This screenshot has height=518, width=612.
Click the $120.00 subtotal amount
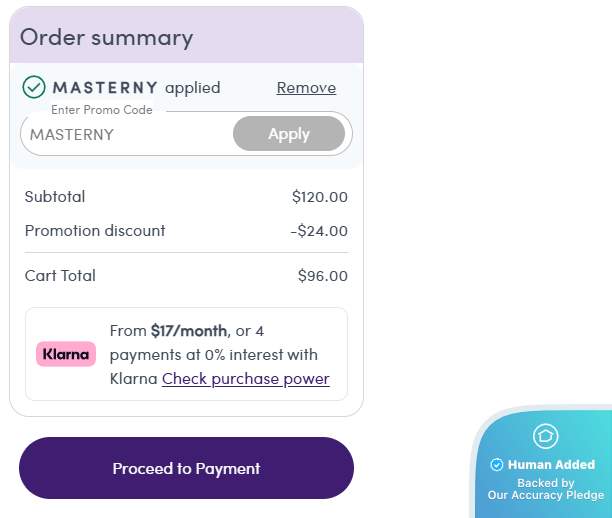(x=319, y=197)
